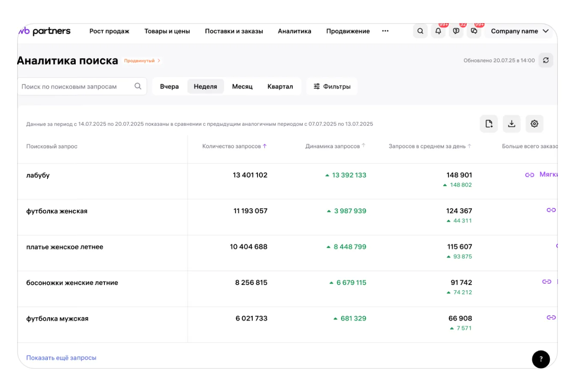The height and width of the screenshot is (392, 575).
Task: Open Поставки и заказы menu
Action: pos(234,31)
